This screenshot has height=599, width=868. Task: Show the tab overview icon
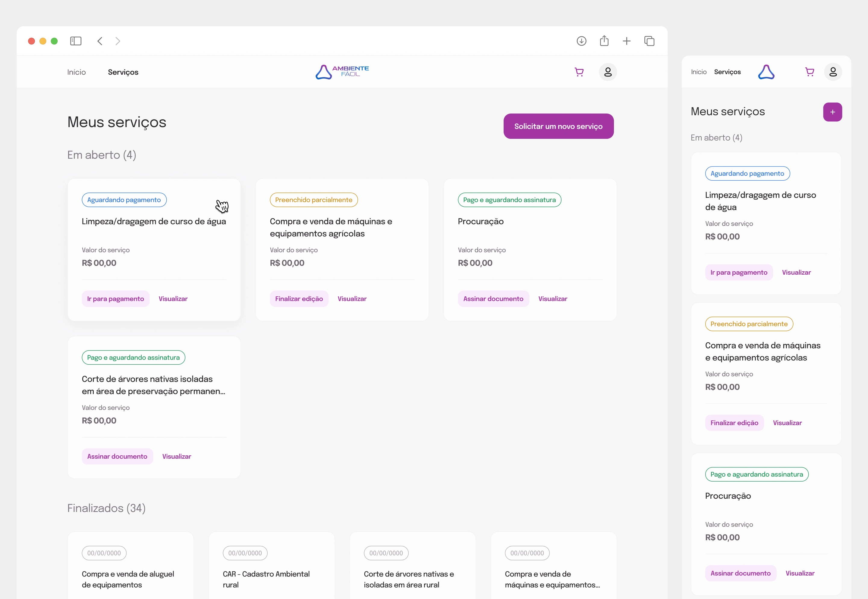649,41
